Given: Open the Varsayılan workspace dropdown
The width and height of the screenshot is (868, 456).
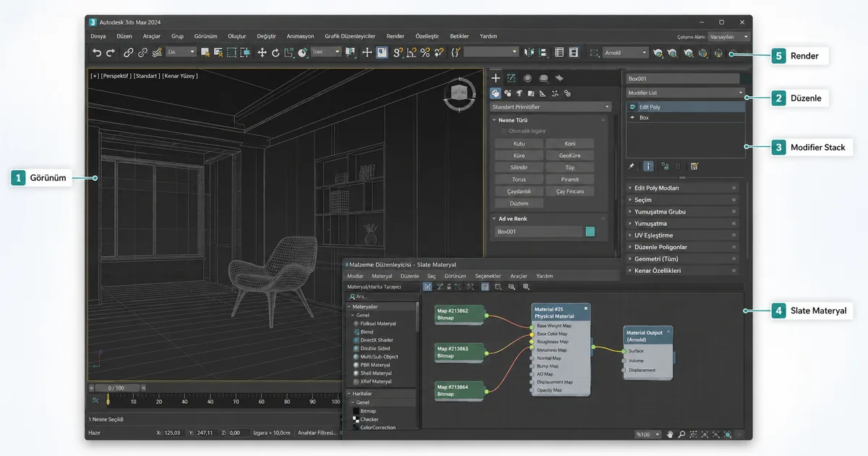Looking at the screenshot, I should tap(728, 36).
